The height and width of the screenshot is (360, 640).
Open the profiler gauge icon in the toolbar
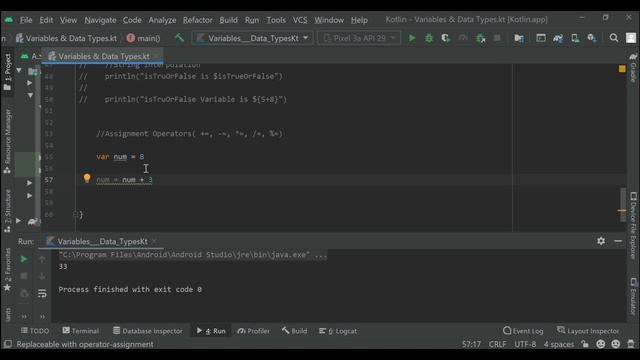click(463, 38)
